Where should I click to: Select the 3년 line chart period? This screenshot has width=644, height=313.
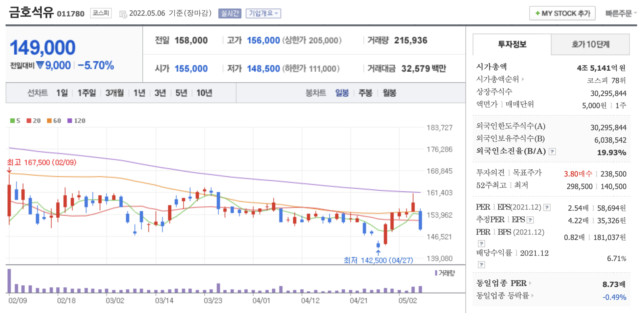pos(160,93)
